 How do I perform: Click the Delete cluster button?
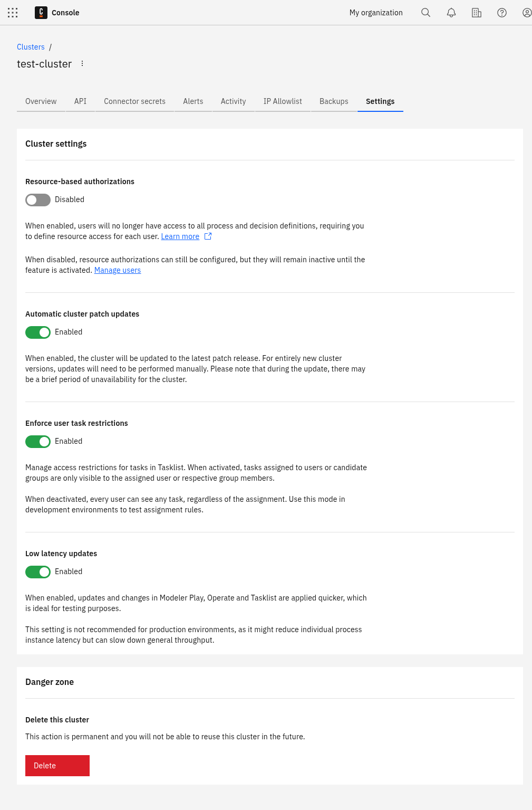point(57,765)
